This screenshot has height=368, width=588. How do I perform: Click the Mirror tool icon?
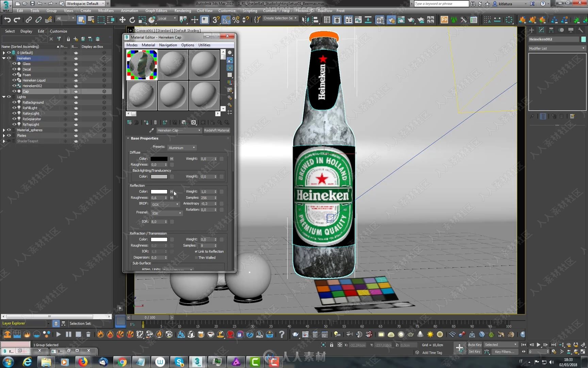[306, 20]
